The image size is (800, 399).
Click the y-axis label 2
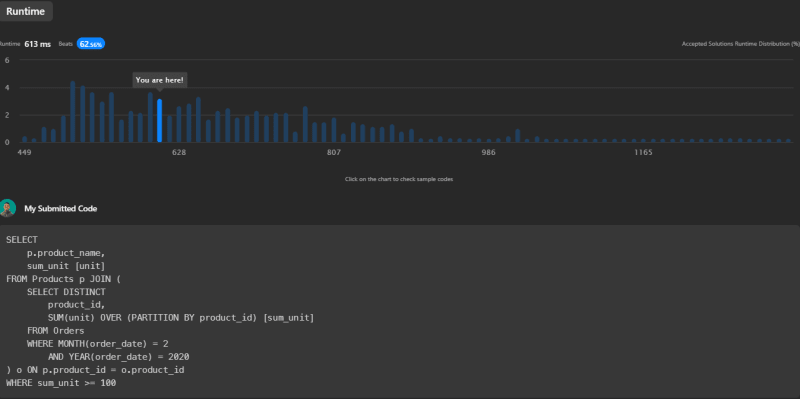(x=7, y=115)
